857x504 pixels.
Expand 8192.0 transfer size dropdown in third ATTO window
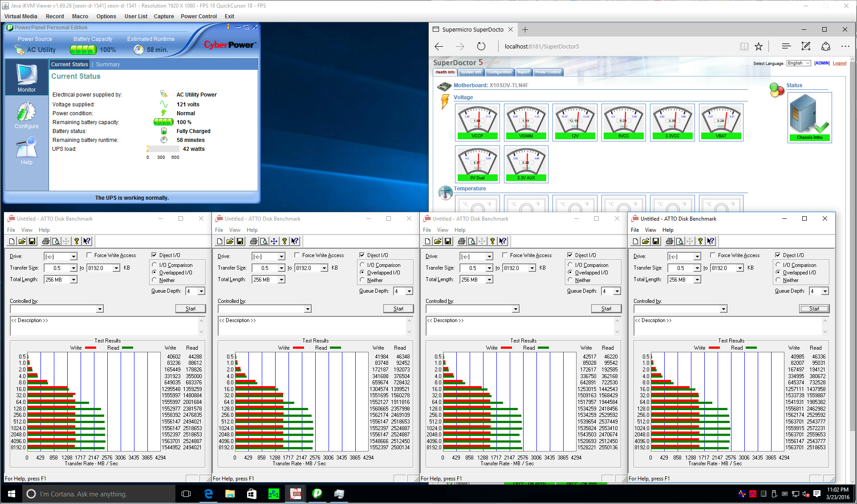point(532,268)
